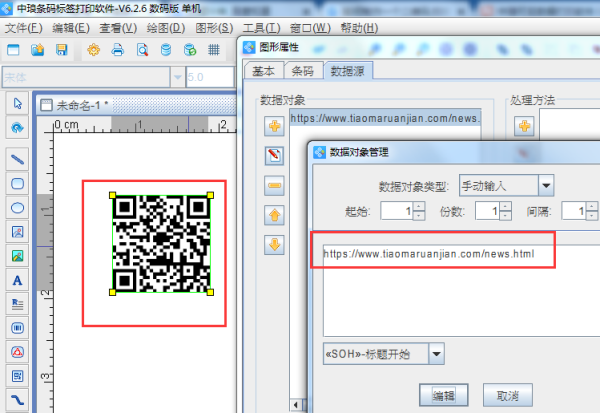Open the «SOH»-标题开始 dropdown
The height and width of the screenshot is (413, 600).
click(x=436, y=354)
